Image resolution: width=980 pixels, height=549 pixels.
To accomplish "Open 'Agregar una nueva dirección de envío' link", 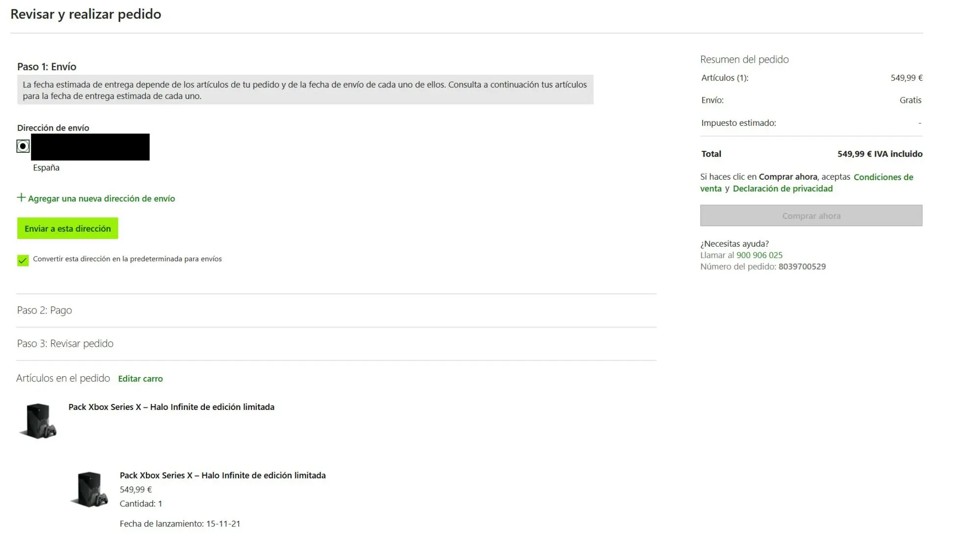I will [x=101, y=198].
